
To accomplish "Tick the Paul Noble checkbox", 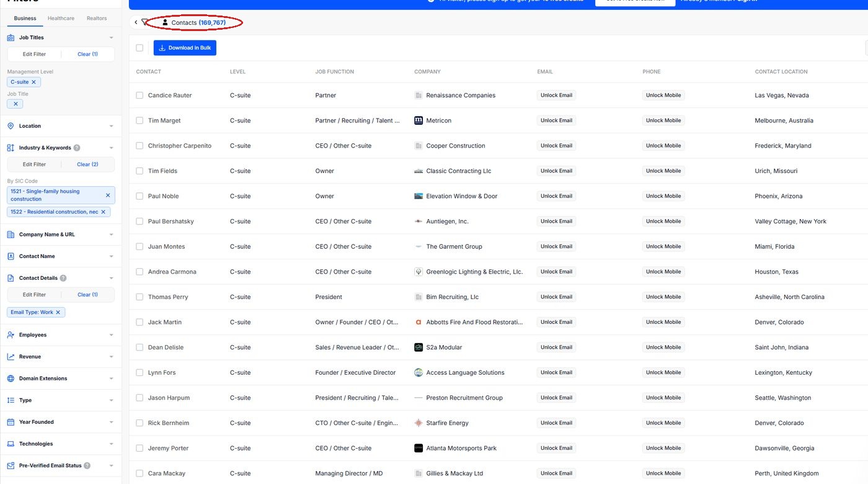I will (139, 196).
